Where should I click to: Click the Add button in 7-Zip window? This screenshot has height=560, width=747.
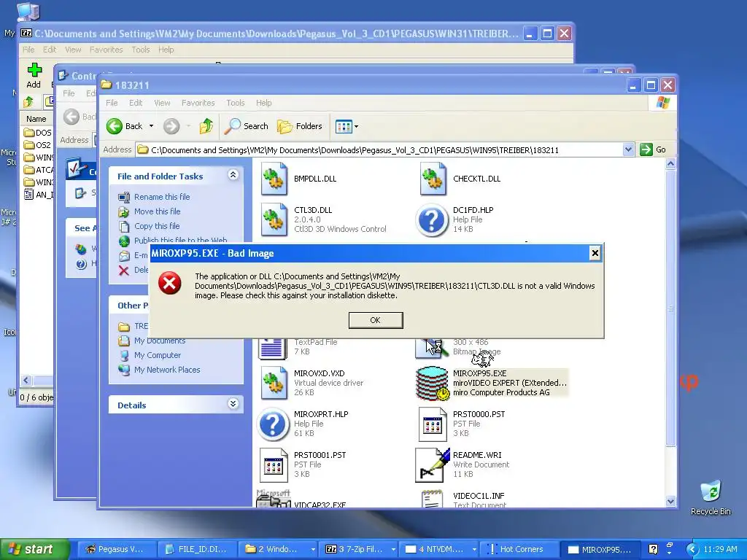(x=34, y=76)
